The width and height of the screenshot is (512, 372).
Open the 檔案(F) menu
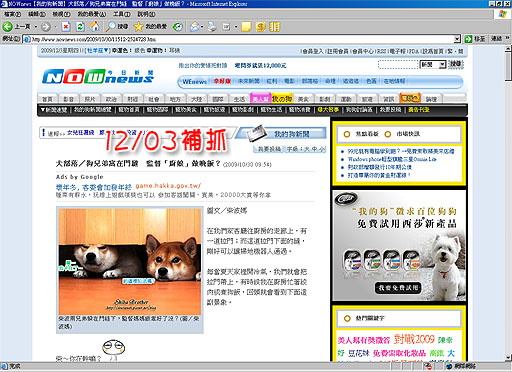[12, 14]
